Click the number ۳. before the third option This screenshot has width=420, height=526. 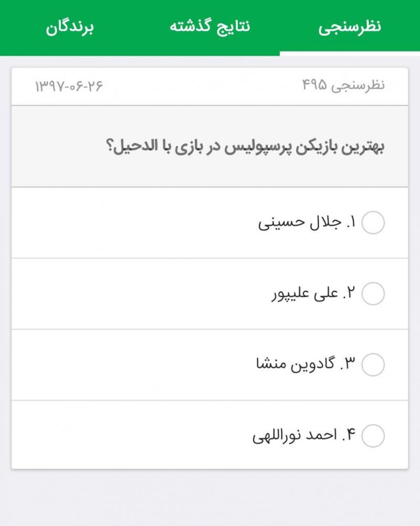[349, 363]
